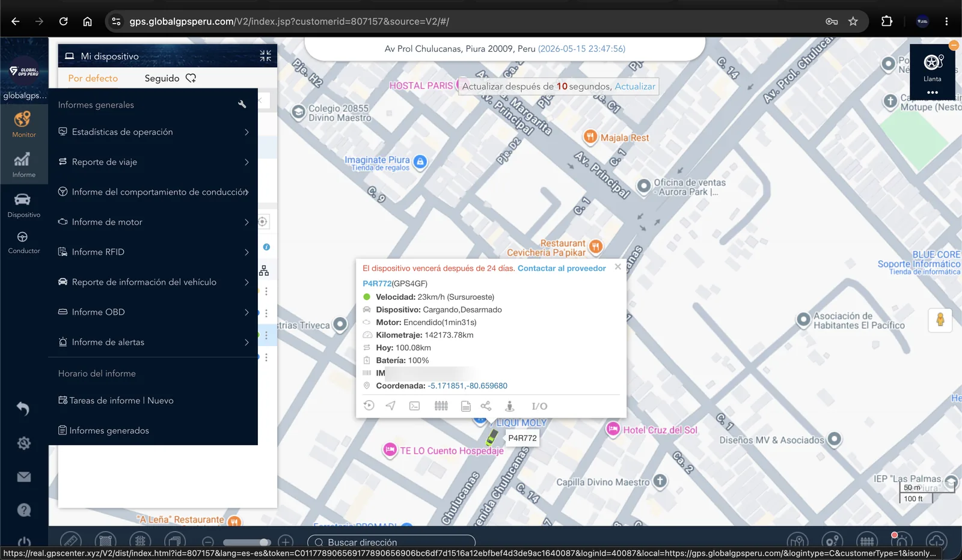The height and width of the screenshot is (560, 962).
Task: Open the P4R772 device name link
Action: pos(377,284)
